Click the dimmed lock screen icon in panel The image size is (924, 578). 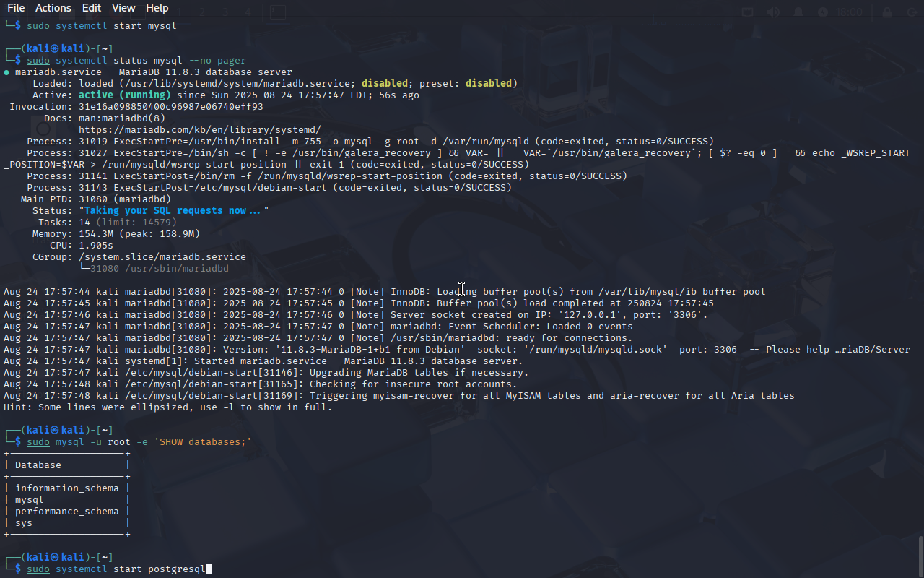888,12
